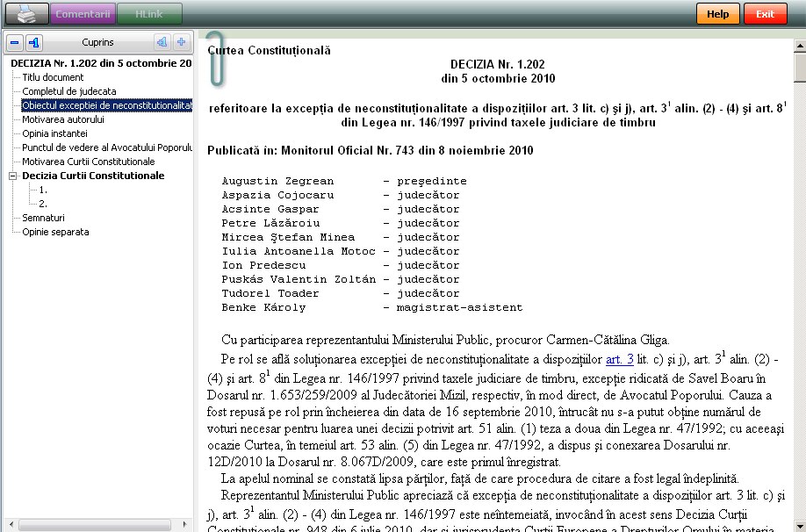This screenshot has width=806, height=532.
Task: Select sub-item 2. under Decizia Curtii
Action: (43, 204)
